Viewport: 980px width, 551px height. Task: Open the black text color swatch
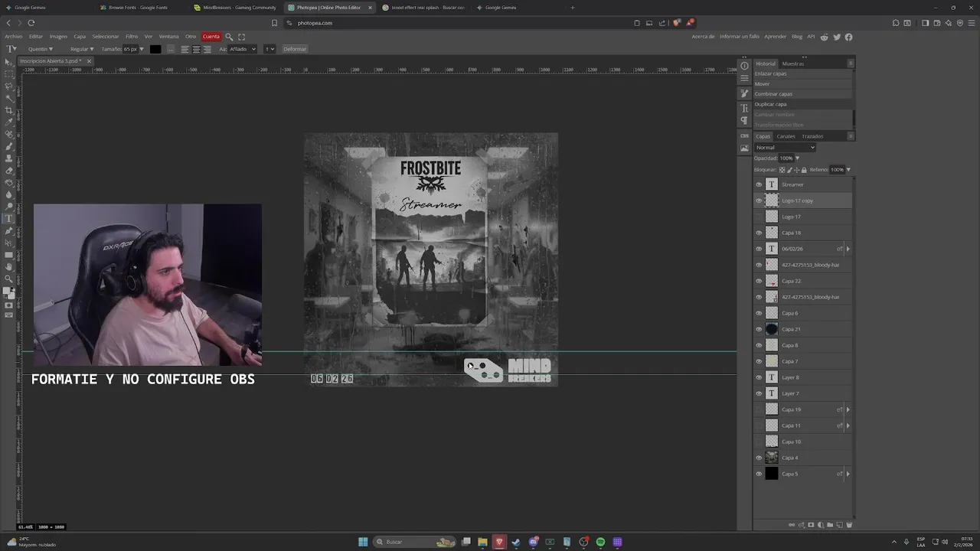click(x=155, y=49)
